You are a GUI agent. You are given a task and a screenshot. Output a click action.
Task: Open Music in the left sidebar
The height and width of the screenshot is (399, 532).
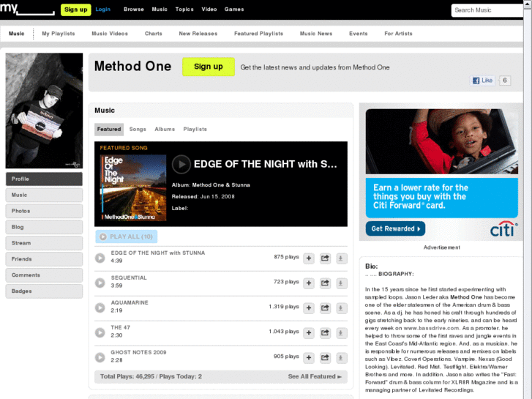[x=44, y=195]
